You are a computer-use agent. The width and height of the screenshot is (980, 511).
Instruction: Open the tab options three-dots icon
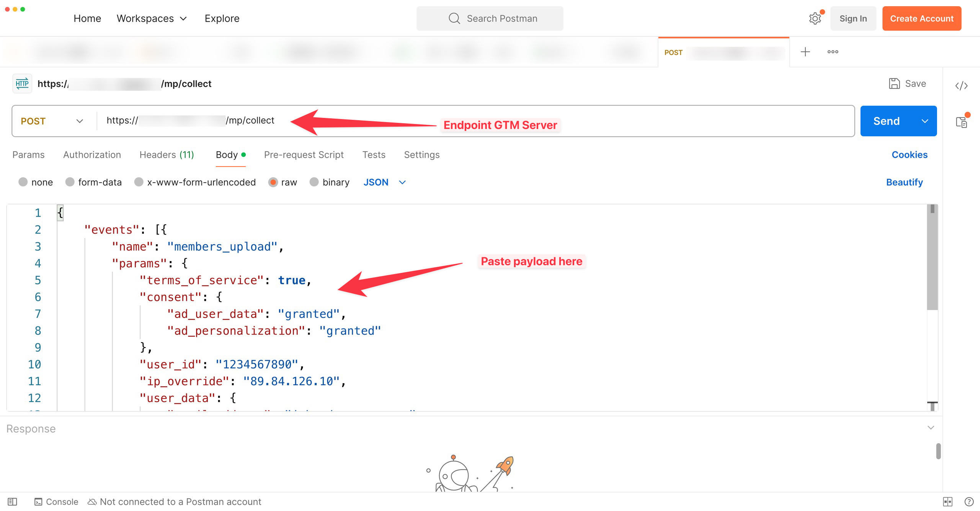pyautogui.click(x=833, y=52)
